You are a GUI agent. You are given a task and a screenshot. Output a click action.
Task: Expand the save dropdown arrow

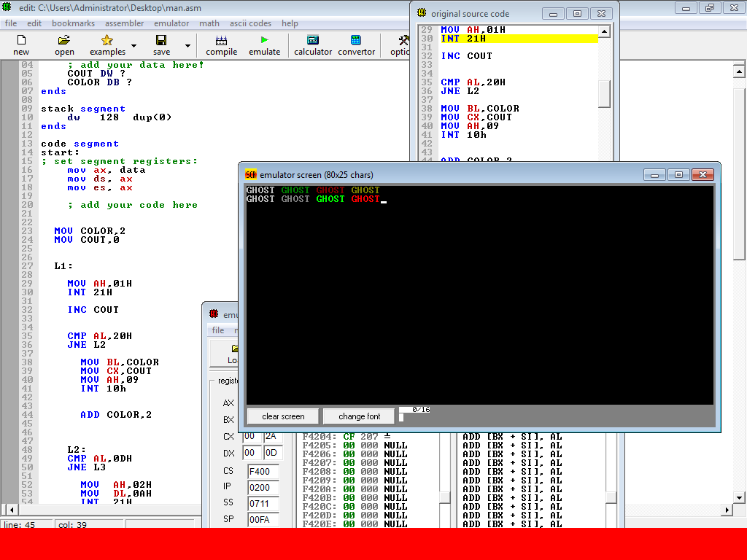coord(187,46)
